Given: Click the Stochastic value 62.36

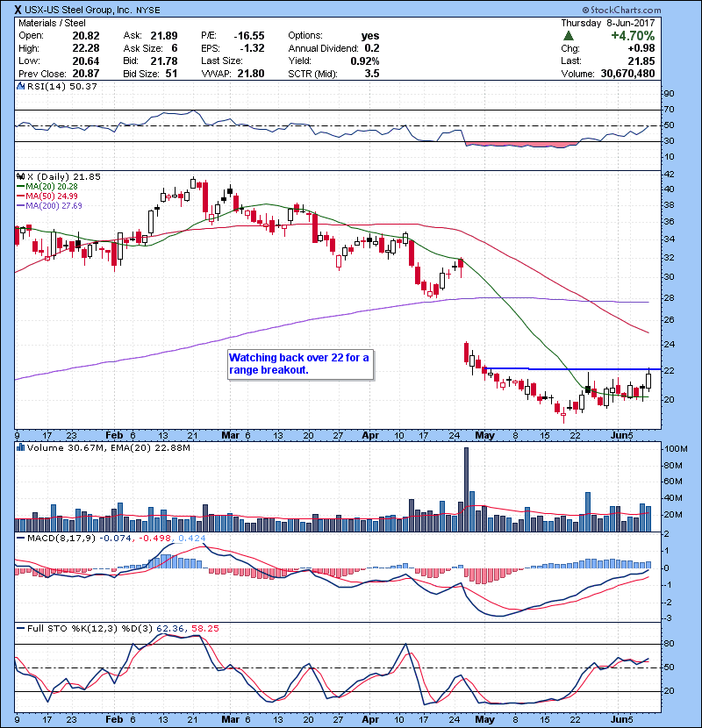Looking at the screenshot, I should [x=170, y=628].
